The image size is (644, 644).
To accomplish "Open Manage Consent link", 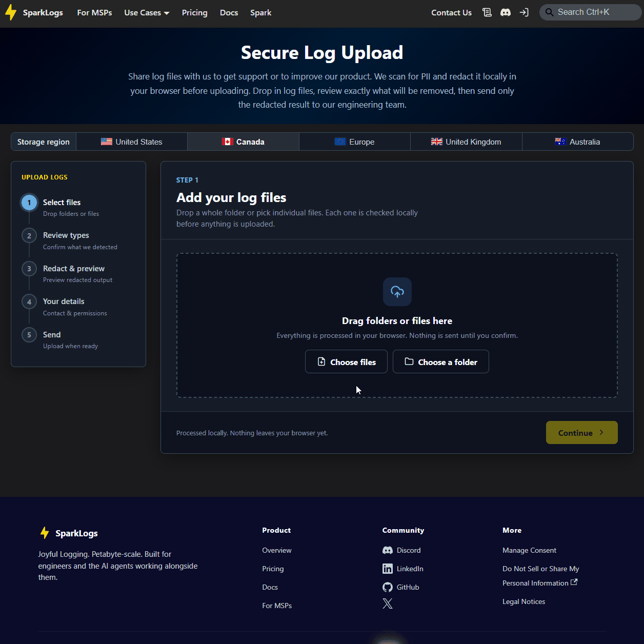I will tap(529, 550).
